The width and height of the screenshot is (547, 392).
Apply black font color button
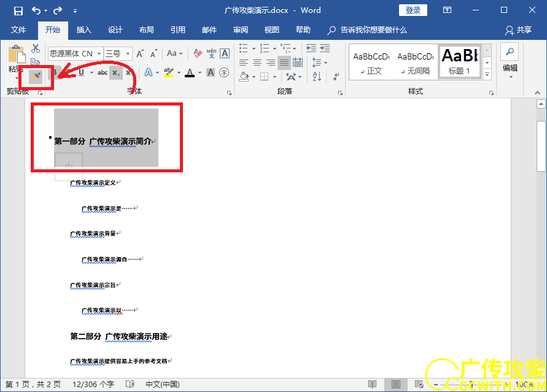tap(190, 72)
